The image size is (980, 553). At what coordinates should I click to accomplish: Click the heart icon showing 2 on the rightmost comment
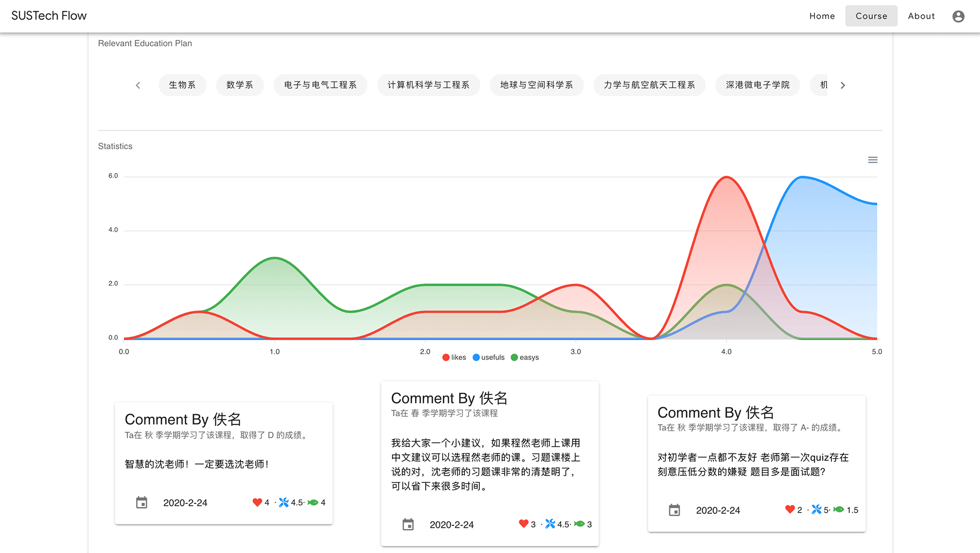click(790, 509)
